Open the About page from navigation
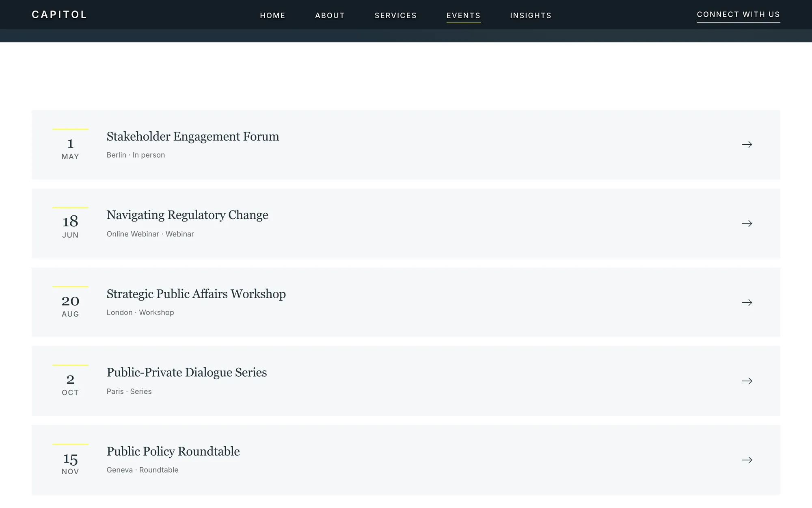 [x=330, y=15]
